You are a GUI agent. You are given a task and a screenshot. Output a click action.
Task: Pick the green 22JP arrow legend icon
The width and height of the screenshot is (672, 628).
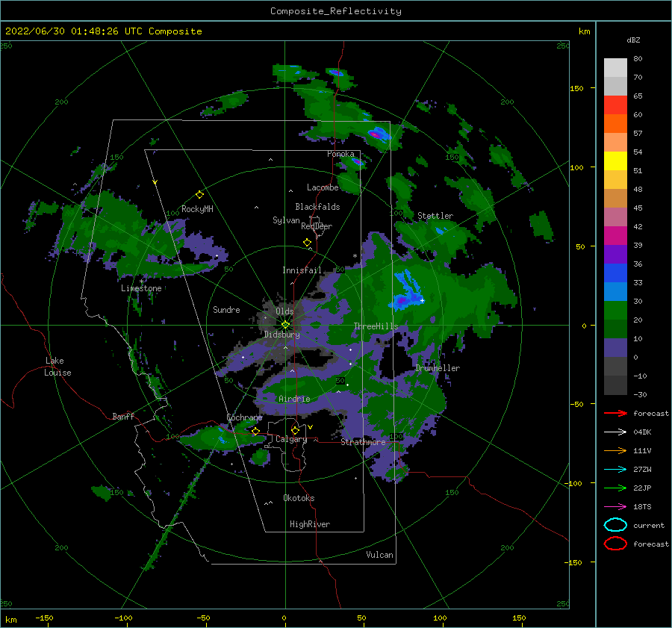(615, 488)
